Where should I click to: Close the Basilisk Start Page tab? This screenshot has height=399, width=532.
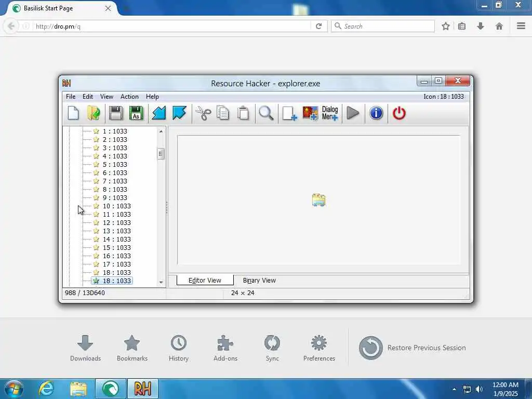[x=108, y=8]
